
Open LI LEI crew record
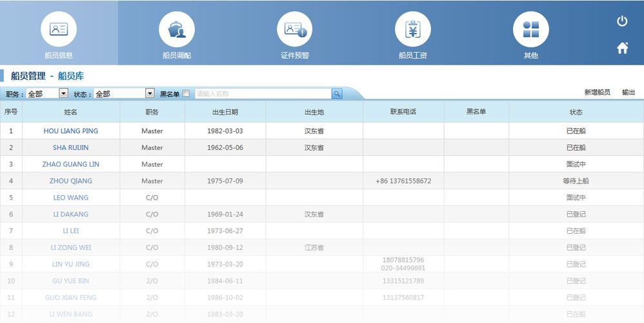click(70, 231)
